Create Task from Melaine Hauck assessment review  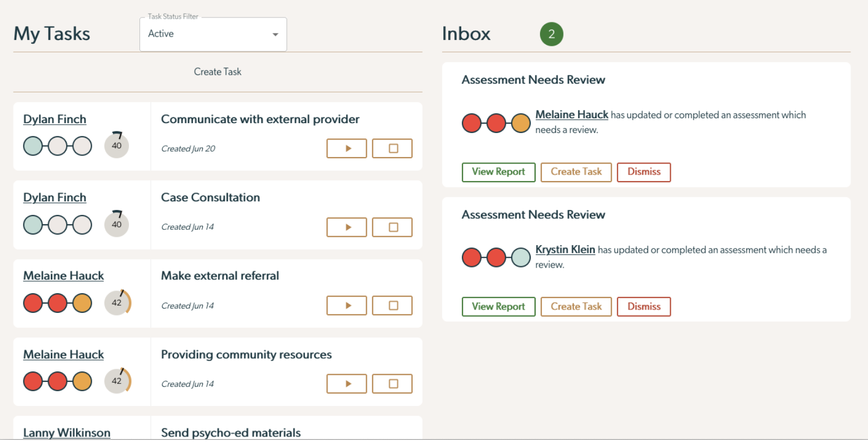click(576, 172)
